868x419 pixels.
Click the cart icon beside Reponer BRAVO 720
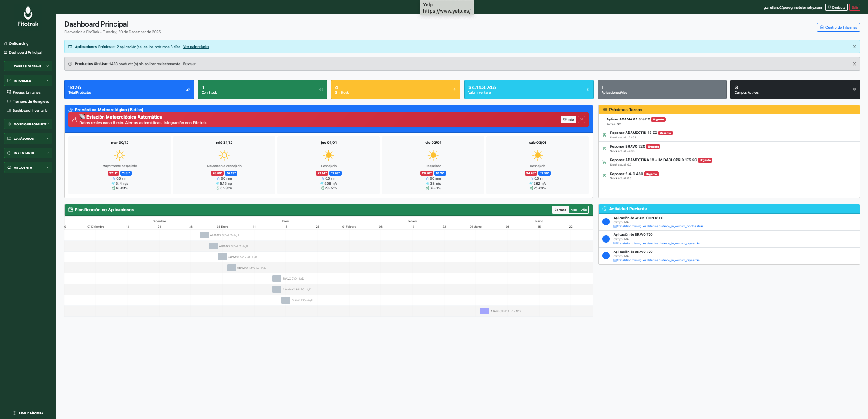click(x=604, y=148)
